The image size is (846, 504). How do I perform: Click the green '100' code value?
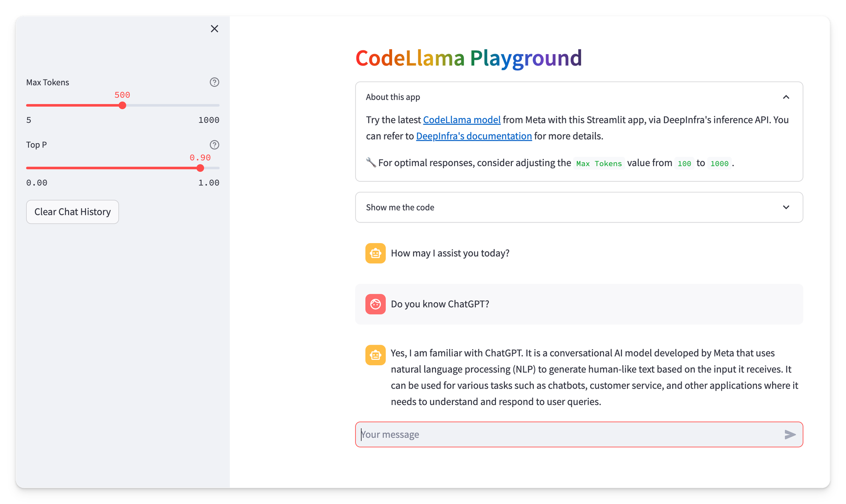click(684, 164)
